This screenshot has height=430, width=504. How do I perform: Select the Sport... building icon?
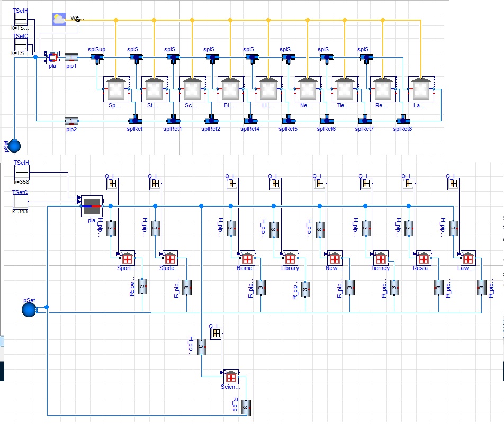coord(127,258)
